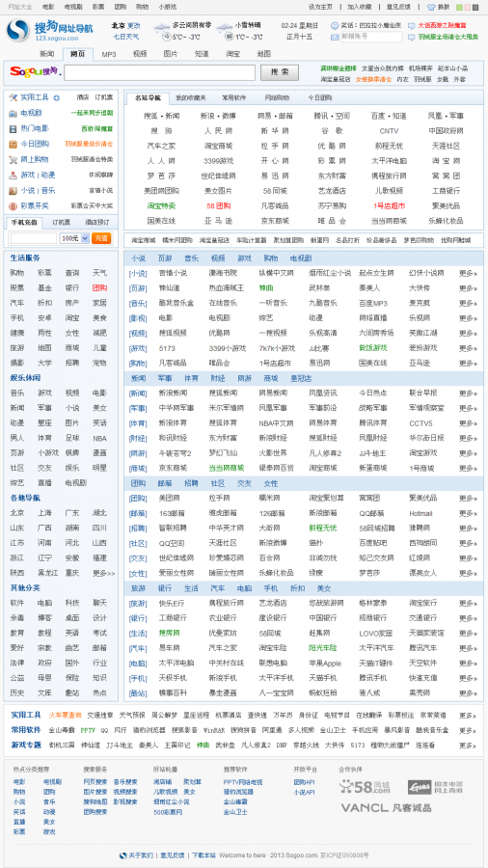
Task: Expand 更多» in the [军事] row
Action: [x=468, y=408]
